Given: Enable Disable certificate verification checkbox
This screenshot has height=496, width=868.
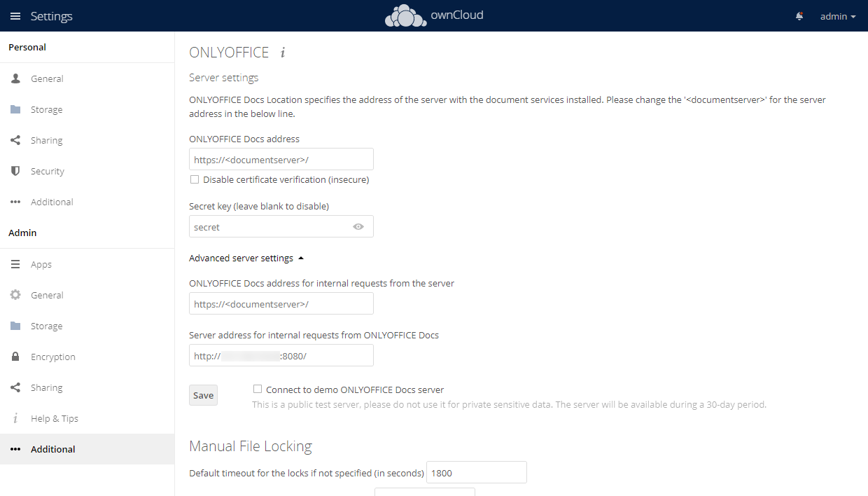Looking at the screenshot, I should coord(195,179).
